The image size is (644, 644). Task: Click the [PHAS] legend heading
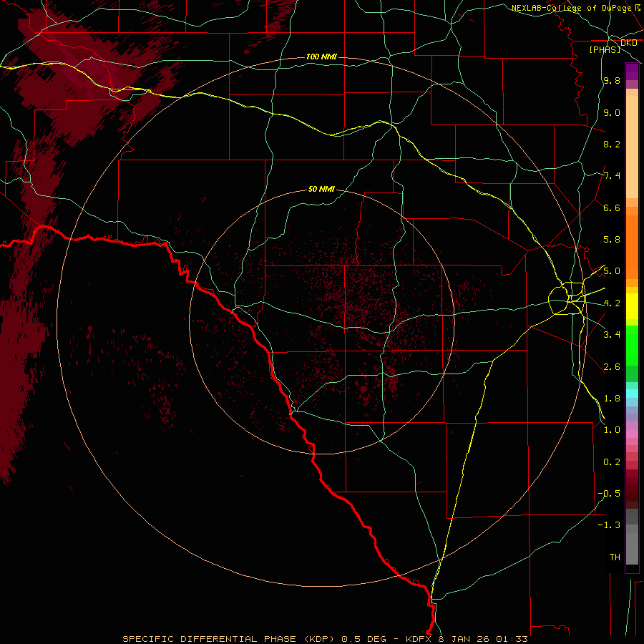pos(605,49)
